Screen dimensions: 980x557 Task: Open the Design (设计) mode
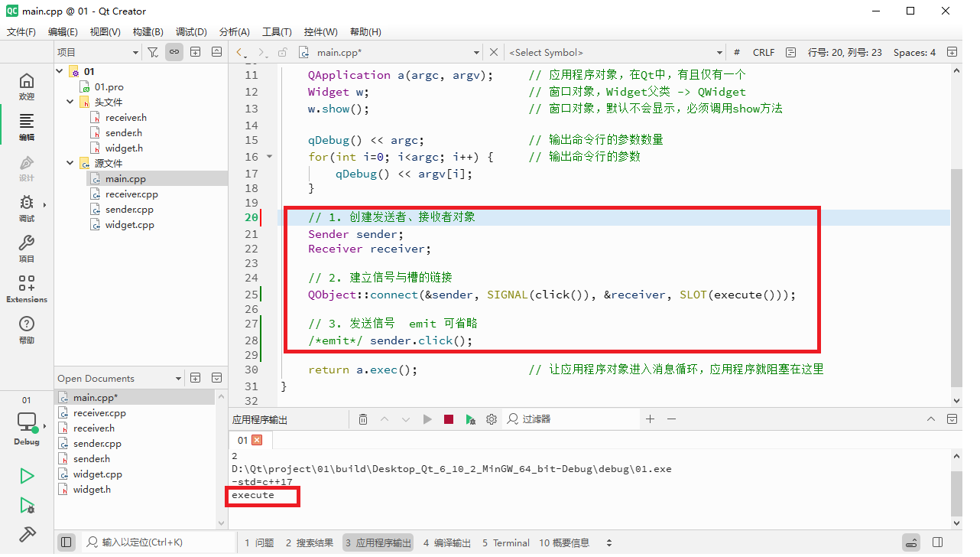point(27,168)
